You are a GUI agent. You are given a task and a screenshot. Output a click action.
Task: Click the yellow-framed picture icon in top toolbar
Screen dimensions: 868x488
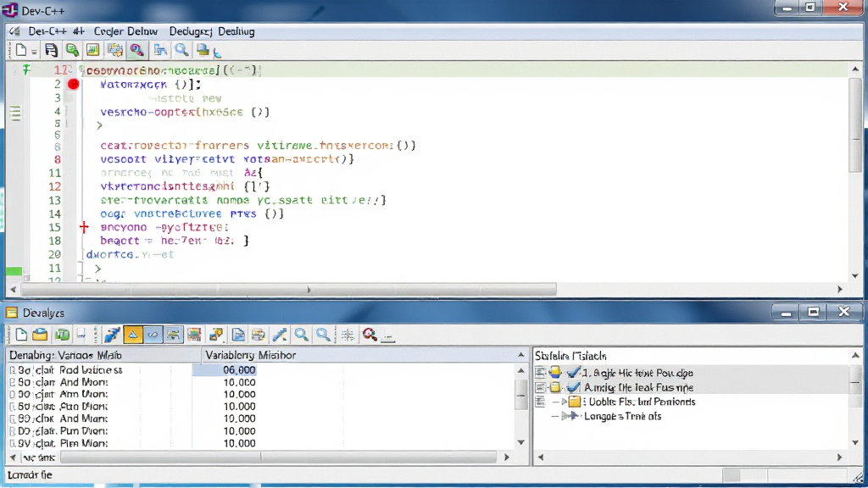[x=93, y=50]
